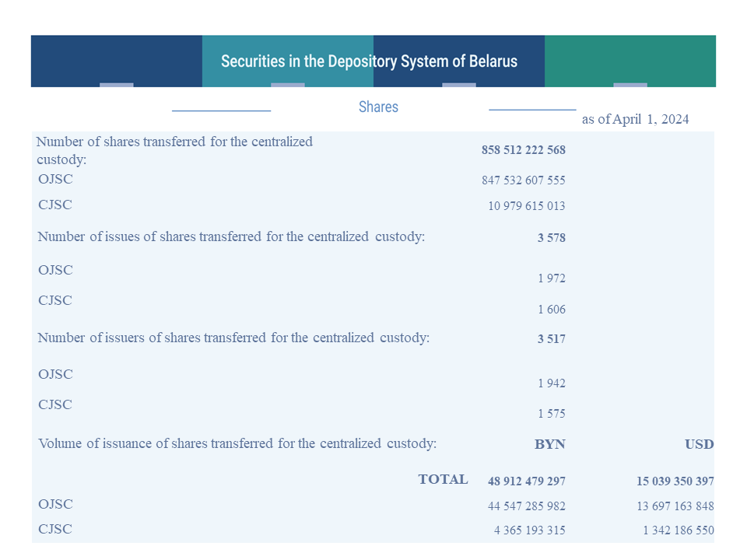Select the 'Shares' section heading
This screenshot has width=747, height=560.
click(x=378, y=107)
